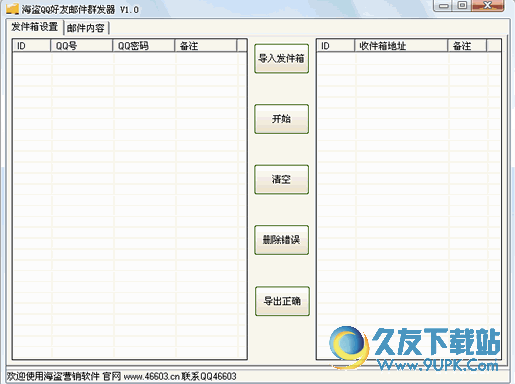Start sending with the 开始 button
This screenshot has width=515, height=384.
click(x=281, y=119)
